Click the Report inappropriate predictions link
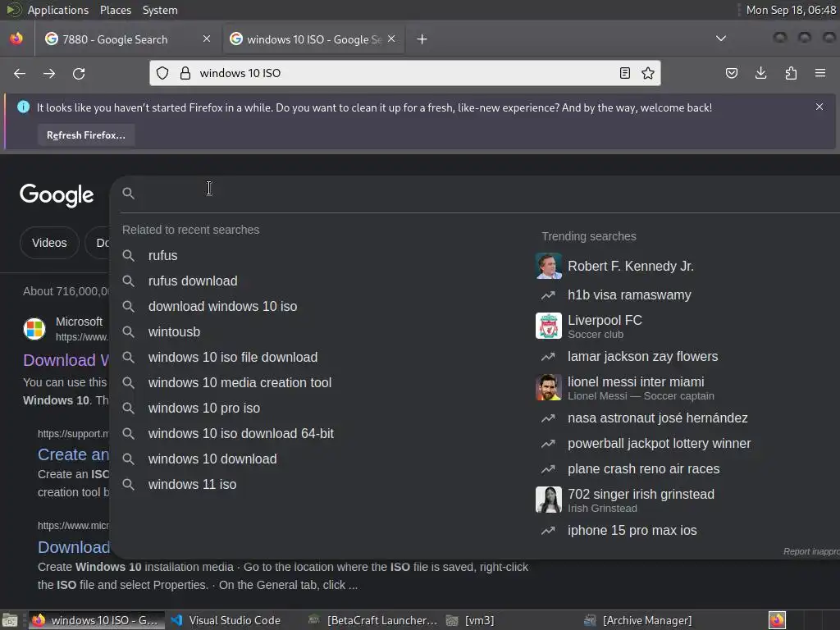 [811, 551]
